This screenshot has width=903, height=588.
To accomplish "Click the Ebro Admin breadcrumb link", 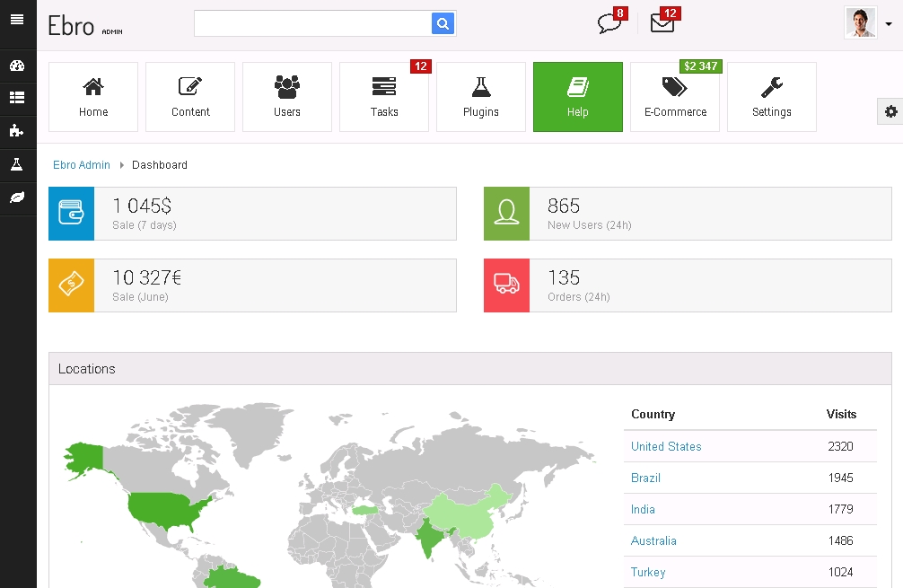I will (82, 165).
